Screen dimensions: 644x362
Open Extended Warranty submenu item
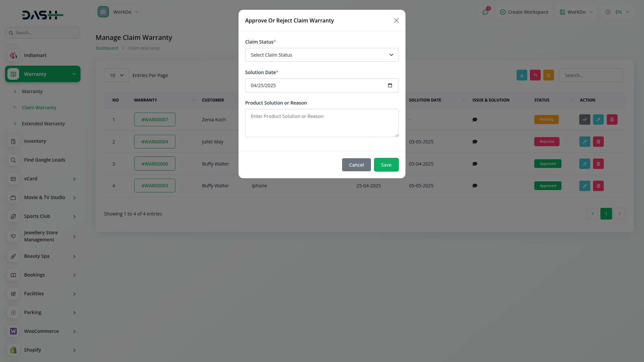coord(43,124)
